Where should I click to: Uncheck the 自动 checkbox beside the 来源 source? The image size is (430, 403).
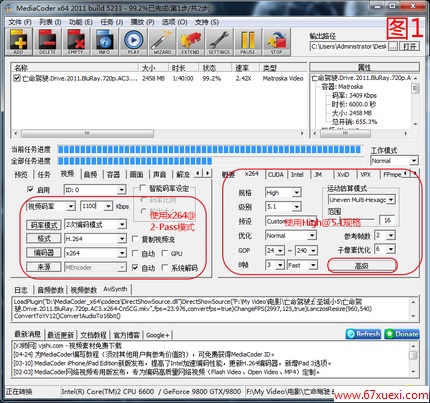(x=135, y=268)
